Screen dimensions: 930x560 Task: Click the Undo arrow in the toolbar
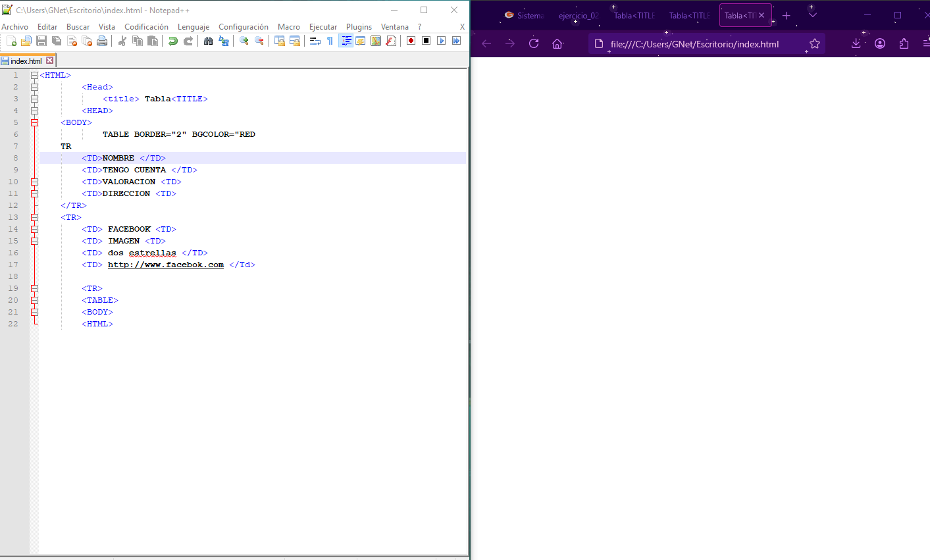172,41
